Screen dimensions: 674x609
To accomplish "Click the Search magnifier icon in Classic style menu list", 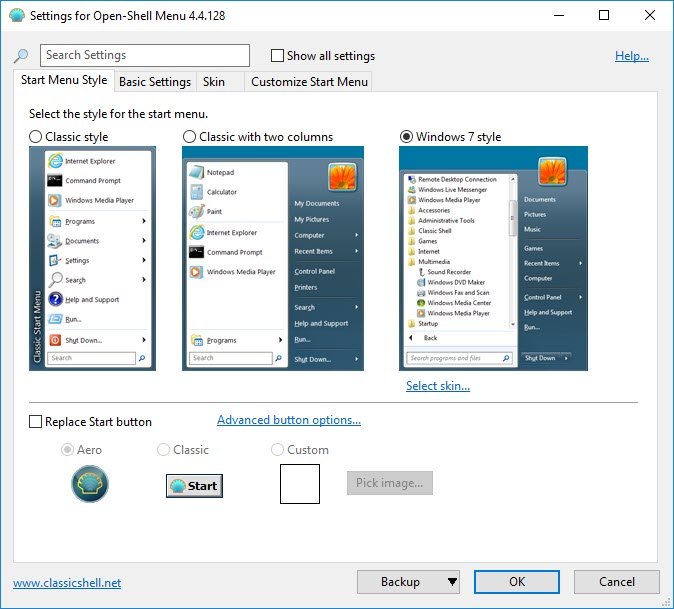I will click(55, 280).
